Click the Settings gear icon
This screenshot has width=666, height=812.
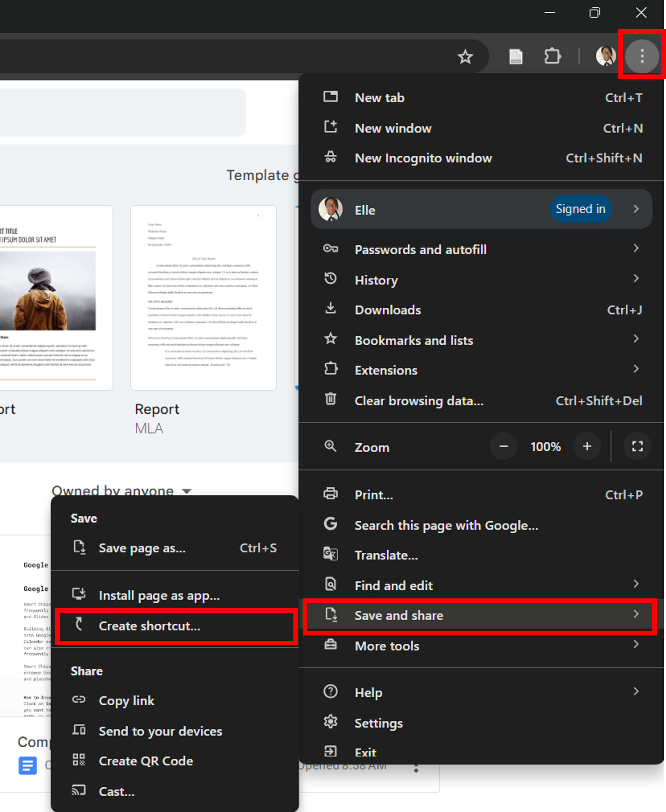click(330, 721)
